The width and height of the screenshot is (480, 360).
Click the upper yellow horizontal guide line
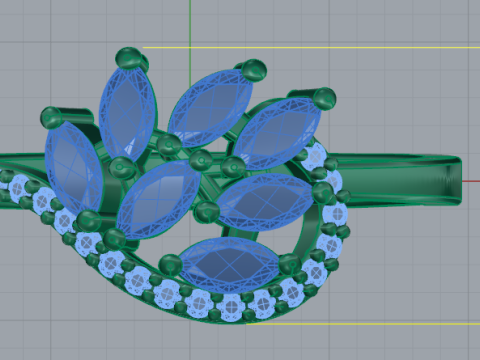[311, 48]
